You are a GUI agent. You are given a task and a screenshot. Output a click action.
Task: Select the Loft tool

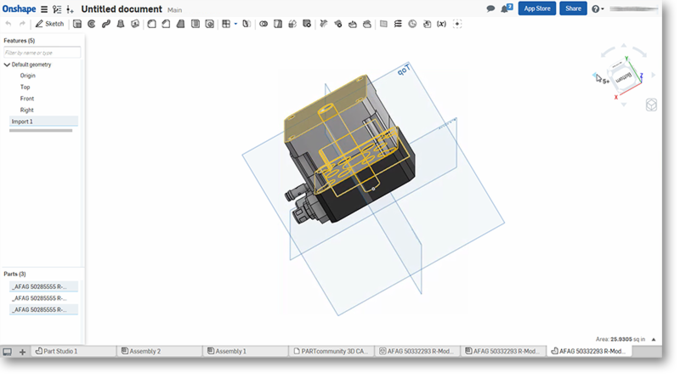click(x=121, y=24)
